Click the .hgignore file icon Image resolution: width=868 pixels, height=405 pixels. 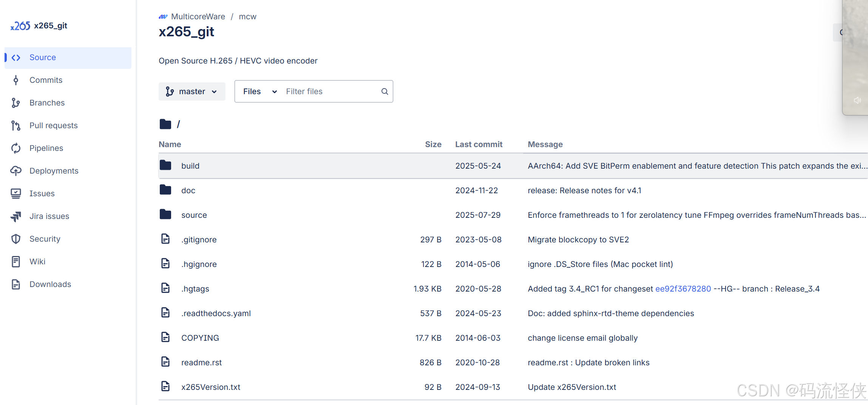[x=165, y=264]
